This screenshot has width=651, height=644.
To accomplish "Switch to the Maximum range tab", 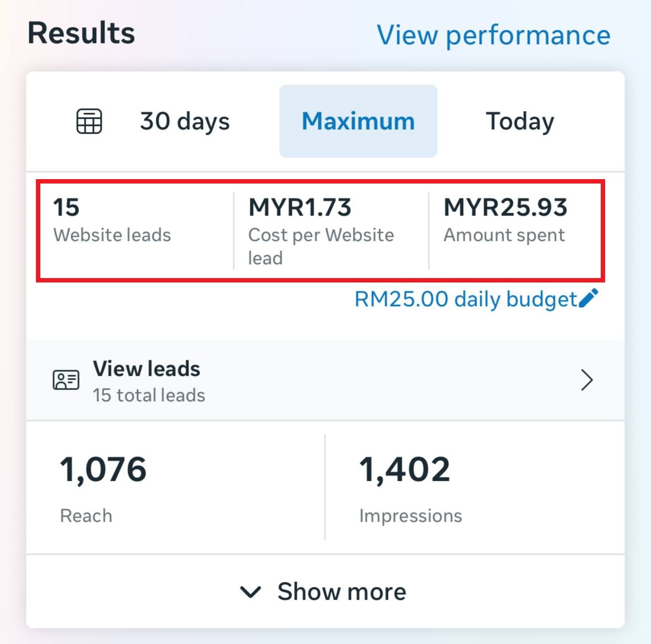I will tap(358, 121).
